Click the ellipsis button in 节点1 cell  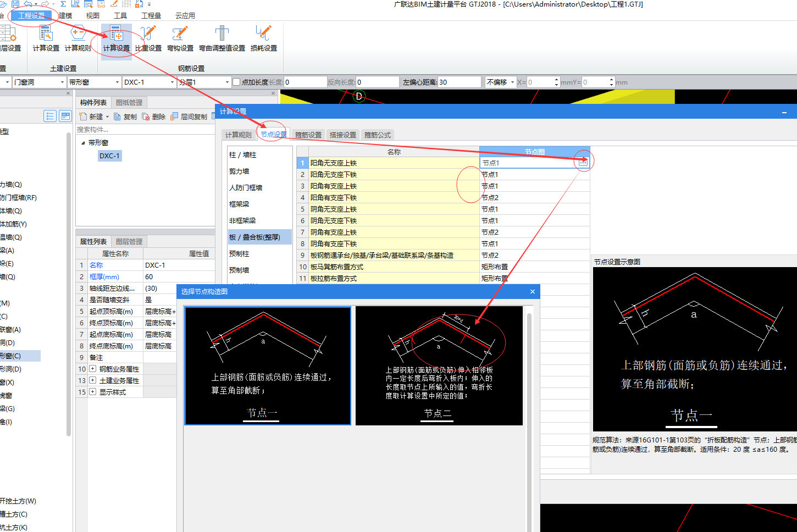pos(583,163)
